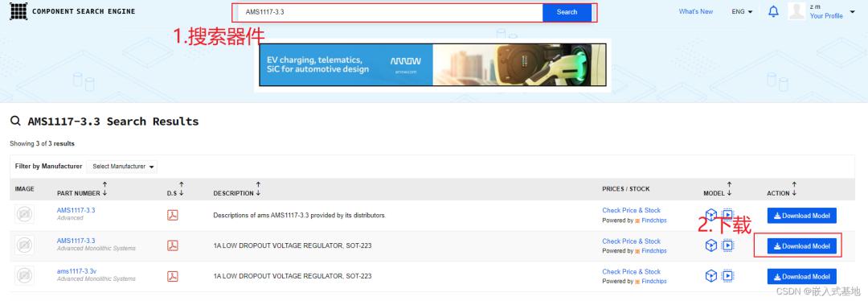Click the search field containing AMS1117-3.3

click(391, 12)
